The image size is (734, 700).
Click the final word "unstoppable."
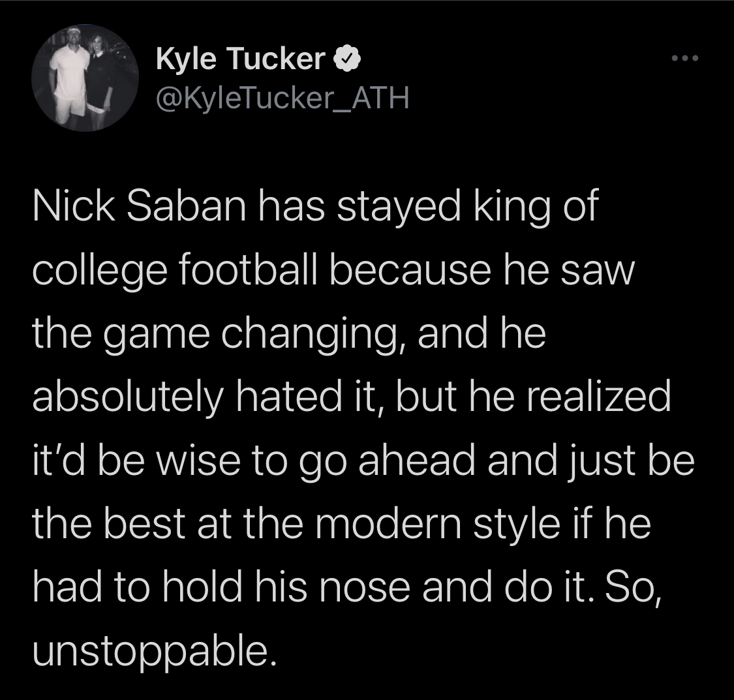[150, 649]
